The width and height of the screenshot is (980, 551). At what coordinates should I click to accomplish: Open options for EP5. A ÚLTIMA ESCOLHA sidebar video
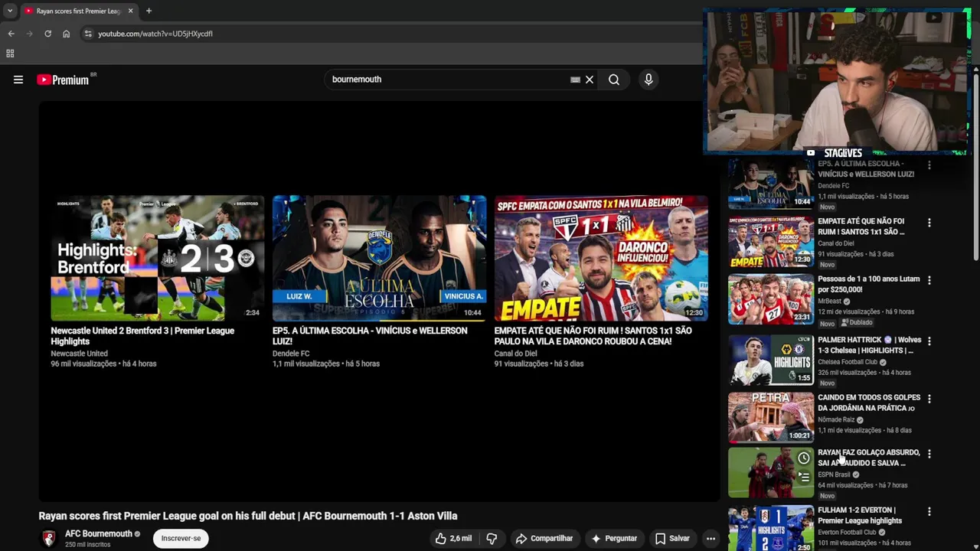click(929, 165)
